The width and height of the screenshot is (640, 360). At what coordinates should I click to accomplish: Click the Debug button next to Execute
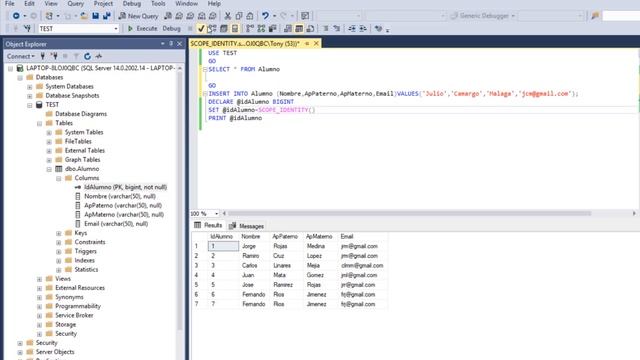[x=171, y=29]
